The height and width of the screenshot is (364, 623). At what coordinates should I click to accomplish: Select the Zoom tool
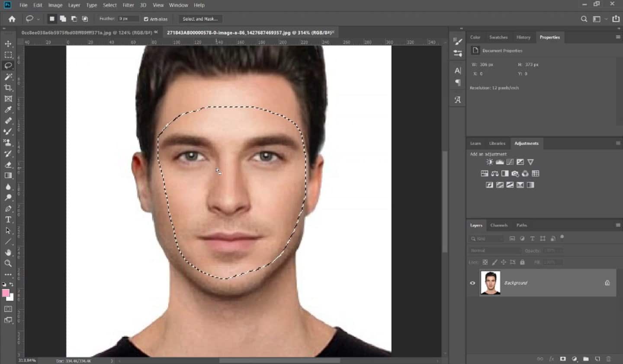8,263
